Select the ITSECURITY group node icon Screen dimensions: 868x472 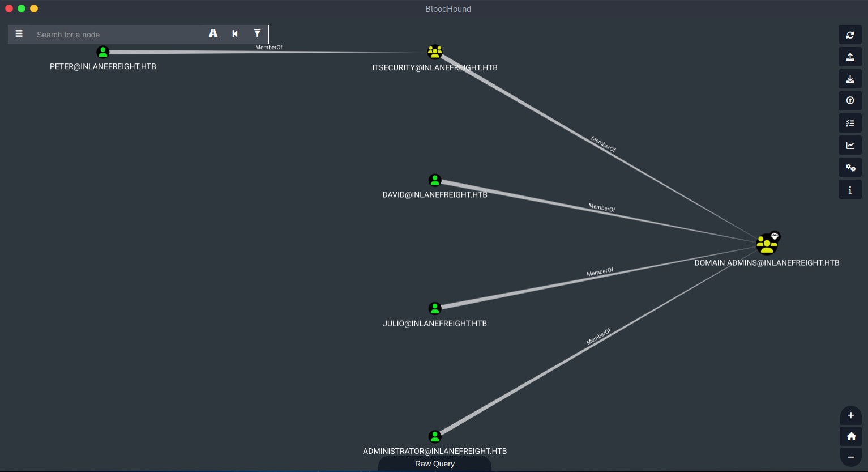click(435, 52)
